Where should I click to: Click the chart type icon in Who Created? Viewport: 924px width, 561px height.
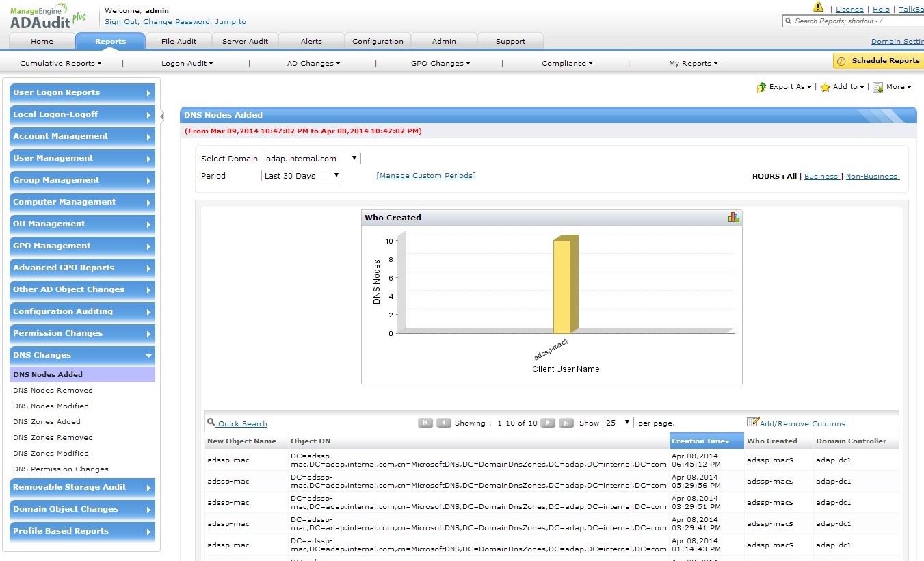coord(733,218)
